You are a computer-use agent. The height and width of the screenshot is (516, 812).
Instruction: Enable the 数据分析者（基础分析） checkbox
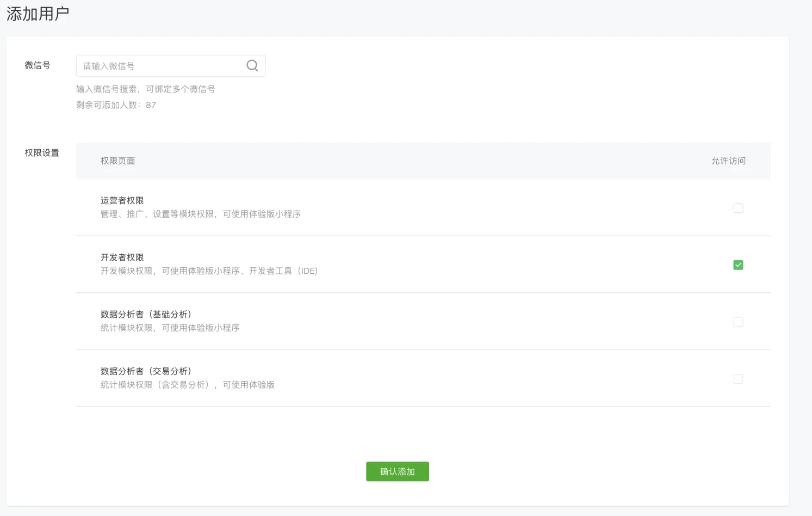coord(738,322)
